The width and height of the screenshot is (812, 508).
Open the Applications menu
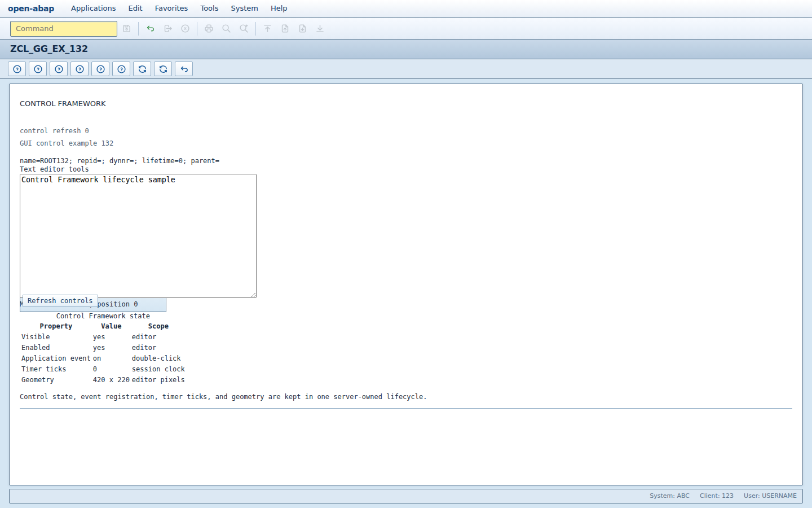94,8
